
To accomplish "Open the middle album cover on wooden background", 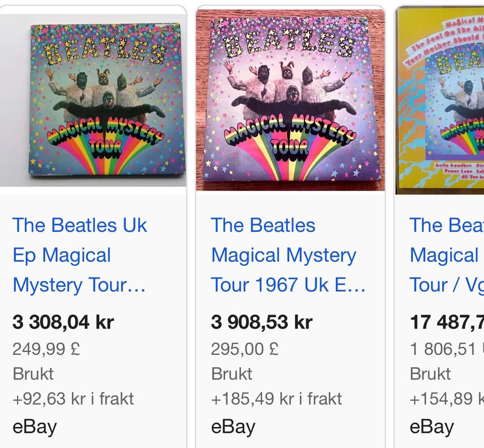I will click(x=290, y=100).
